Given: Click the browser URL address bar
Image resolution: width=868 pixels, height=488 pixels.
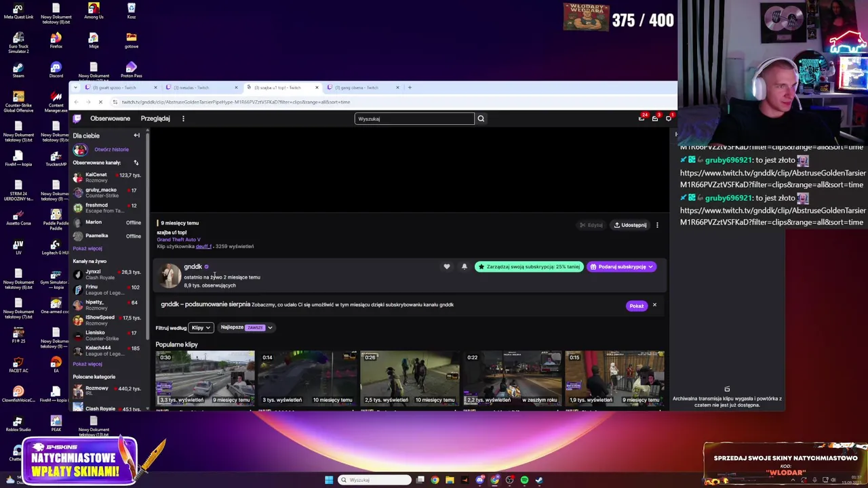Looking at the screenshot, I should click(393, 102).
